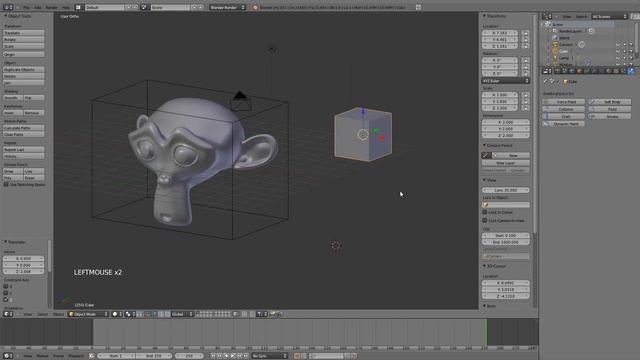Open the All Scenes outliner dropdown
The height and width of the screenshot is (360, 640).
609,16
